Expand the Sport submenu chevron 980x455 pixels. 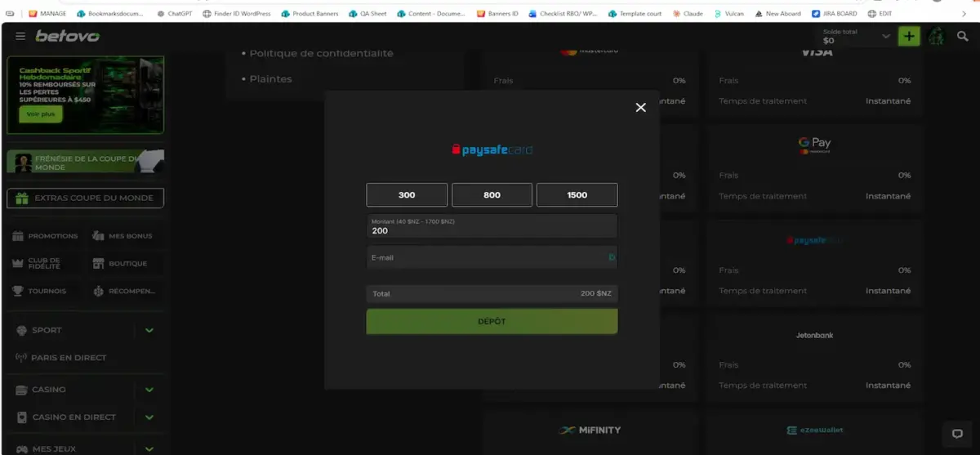point(149,330)
